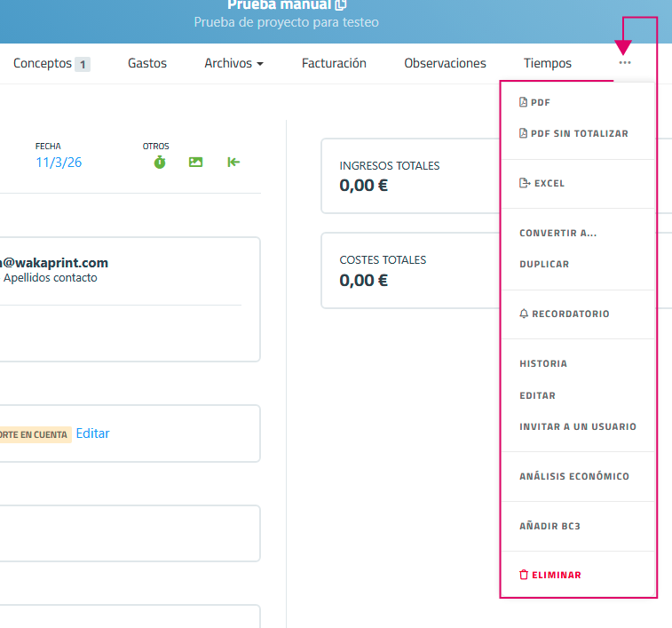
Task: Switch to the Conceptos tab
Action: pos(51,63)
